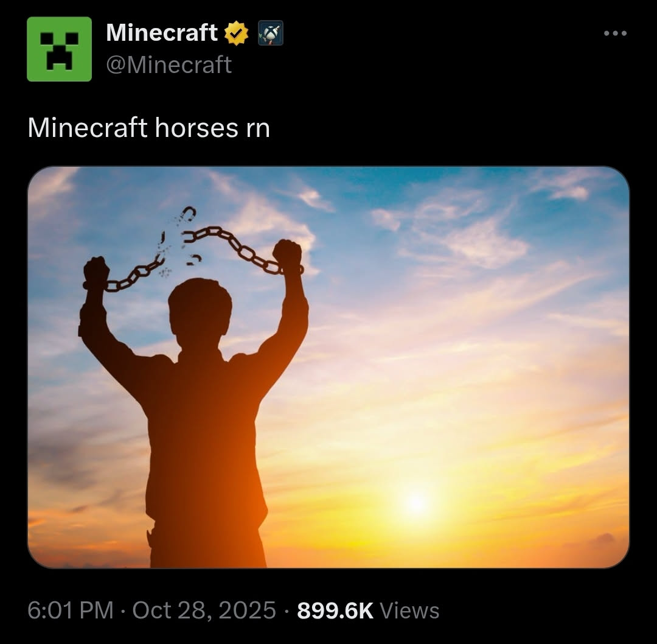Click the flying chain link fragment
657x644 pixels.
click(x=189, y=213)
